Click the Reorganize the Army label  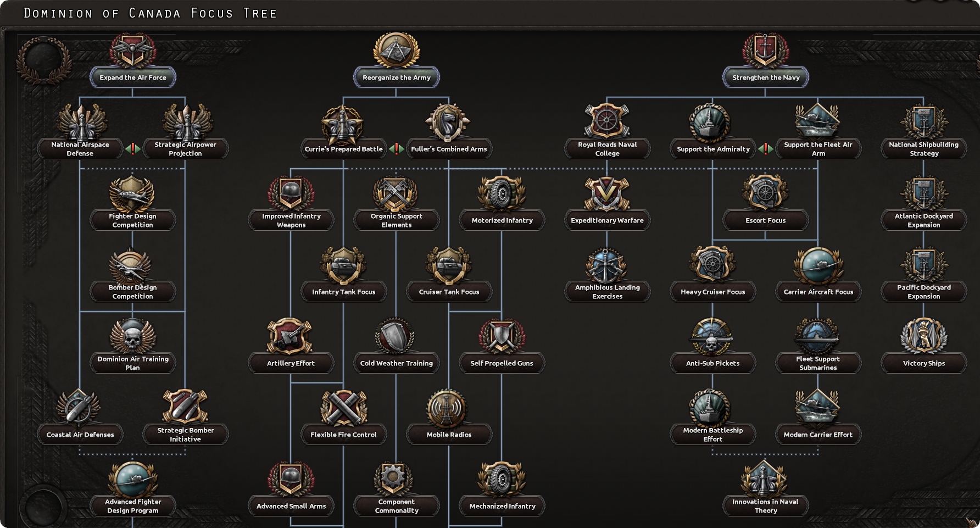(396, 77)
